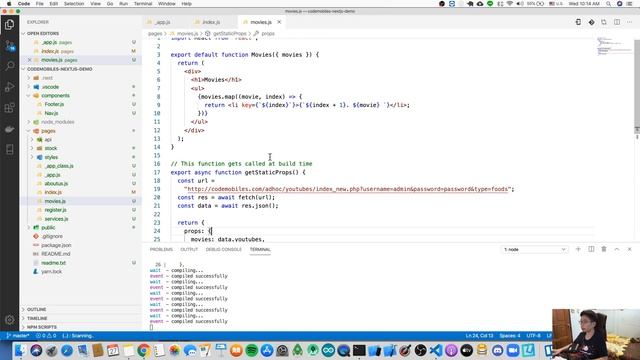The image size is (640, 360).
Task: Expand the NPM SCRIPTS section
Action: 42,327
